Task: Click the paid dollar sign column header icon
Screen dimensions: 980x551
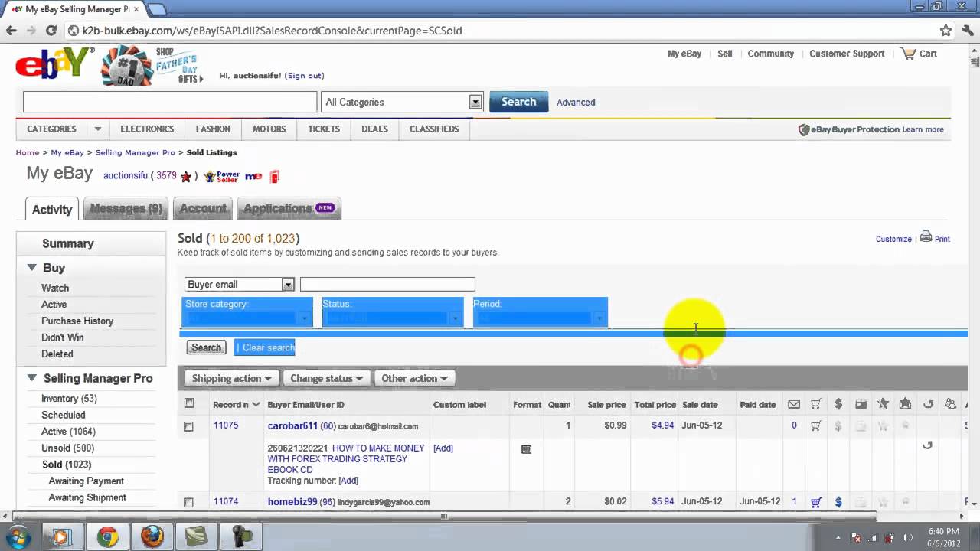Action: pos(838,404)
